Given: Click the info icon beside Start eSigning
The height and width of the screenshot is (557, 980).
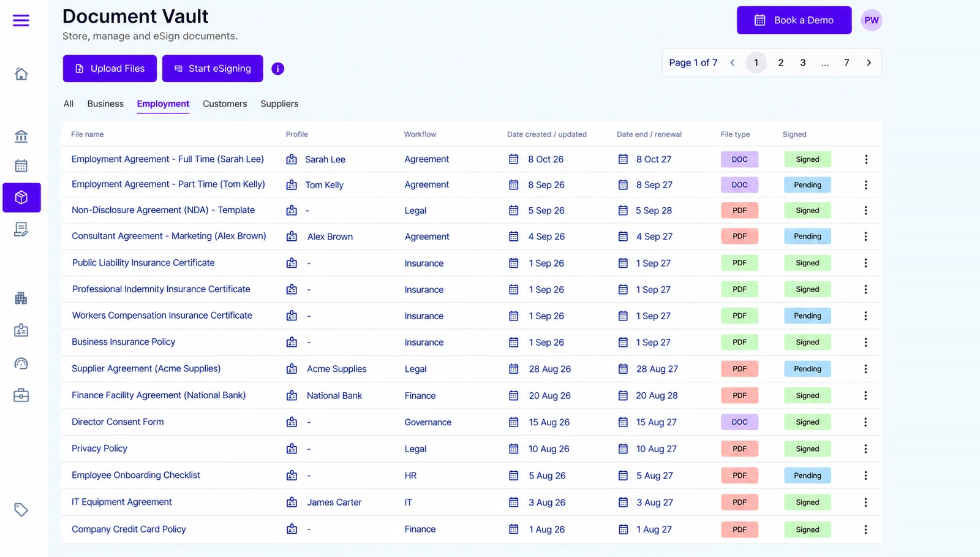Looking at the screenshot, I should [x=277, y=69].
